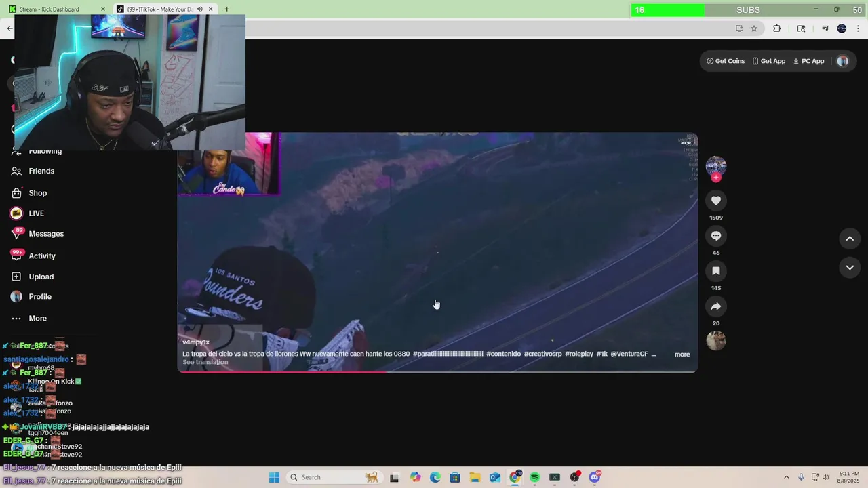Open the creator's avatar beside the video
The image size is (868, 488).
click(x=716, y=166)
